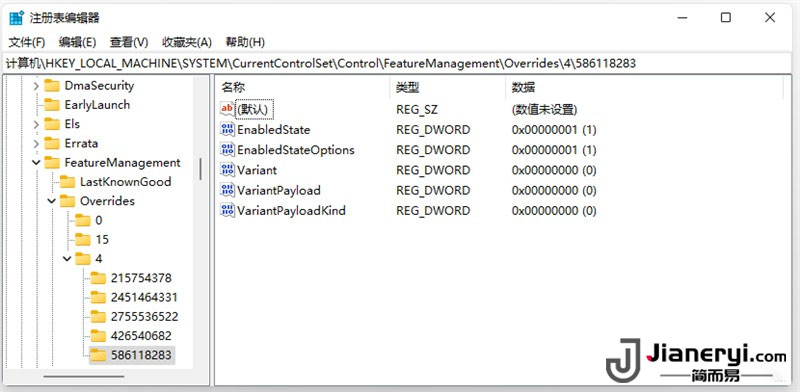The height and width of the screenshot is (392, 800).
Task: Open the 查看(V) menu
Action: pos(129,42)
